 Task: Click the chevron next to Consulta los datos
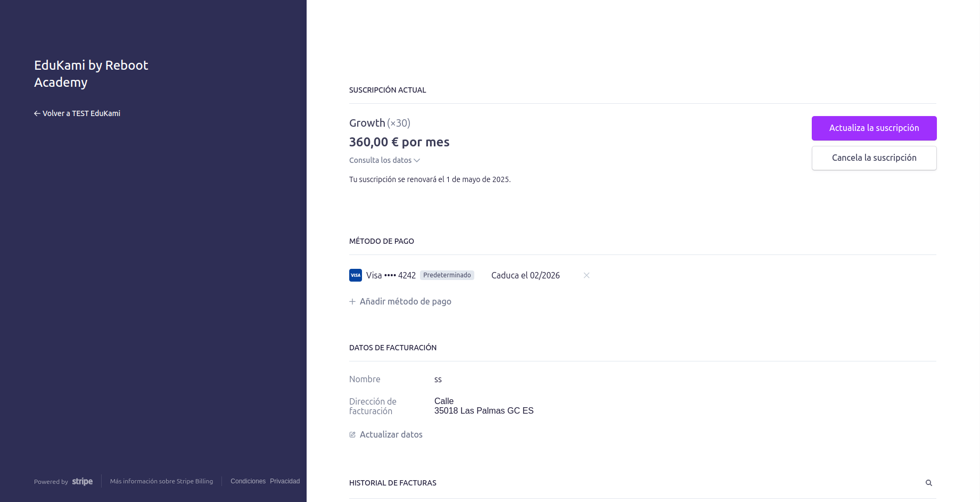[417, 160]
